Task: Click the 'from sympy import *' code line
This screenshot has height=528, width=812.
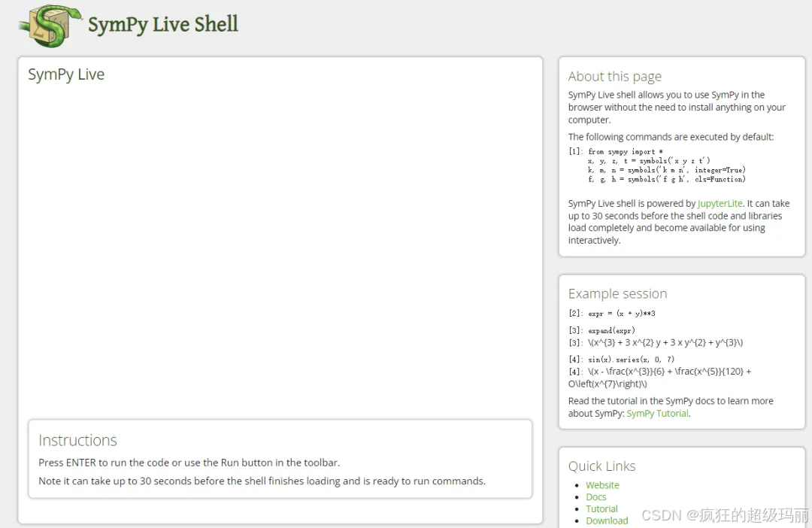Action: coord(626,152)
